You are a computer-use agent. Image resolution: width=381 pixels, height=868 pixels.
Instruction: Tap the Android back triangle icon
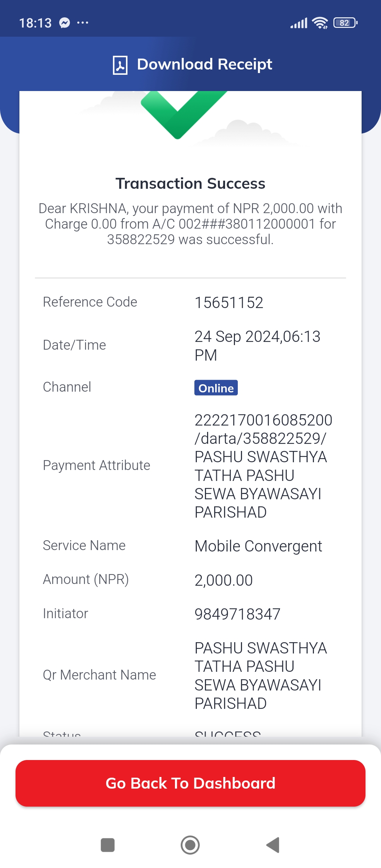pyautogui.click(x=273, y=845)
